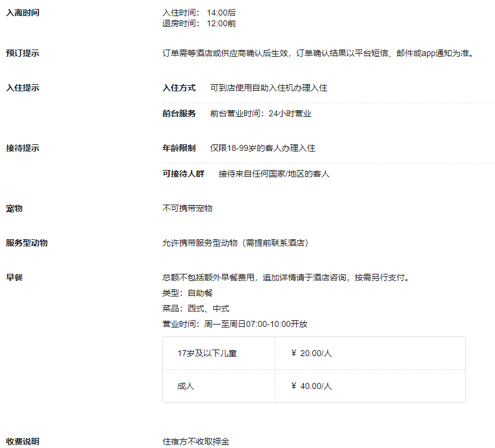The image size is (495, 448).
Task: Click text 可到店使用自助入住机办理入住
Action: pos(269,88)
